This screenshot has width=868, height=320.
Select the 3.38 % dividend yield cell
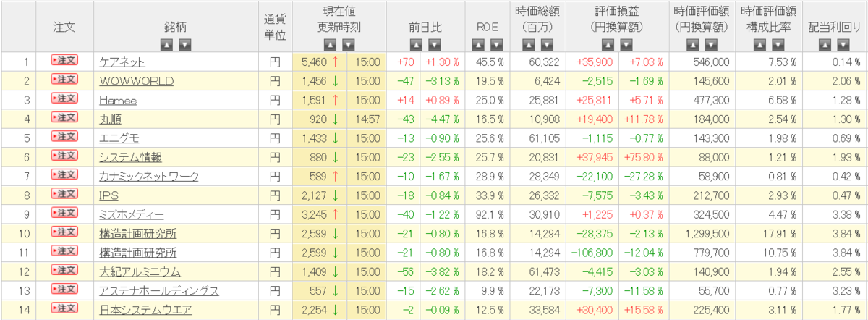(834, 214)
